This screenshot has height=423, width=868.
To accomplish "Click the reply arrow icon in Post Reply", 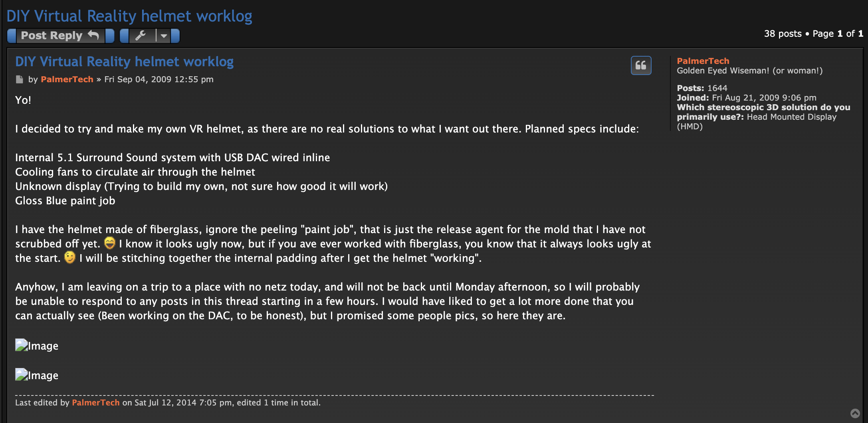I will point(93,35).
